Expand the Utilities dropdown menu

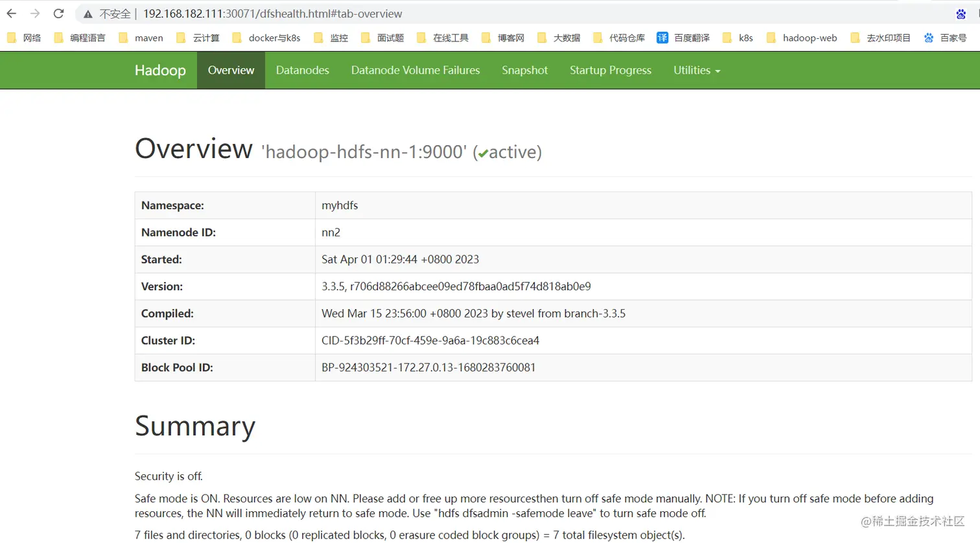coord(697,70)
